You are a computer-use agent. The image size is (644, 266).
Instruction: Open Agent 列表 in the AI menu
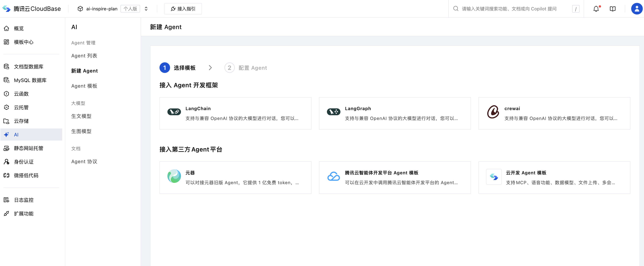pyautogui.click(x=84, y=56)
